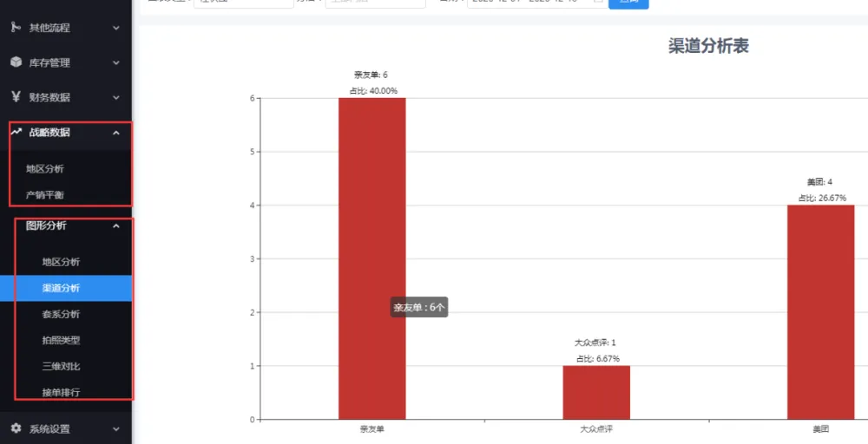Open the 接单排行 ranking page
The height and width of the screenshot is (444, 868).
pyautogui.click(x=61, y=392)
